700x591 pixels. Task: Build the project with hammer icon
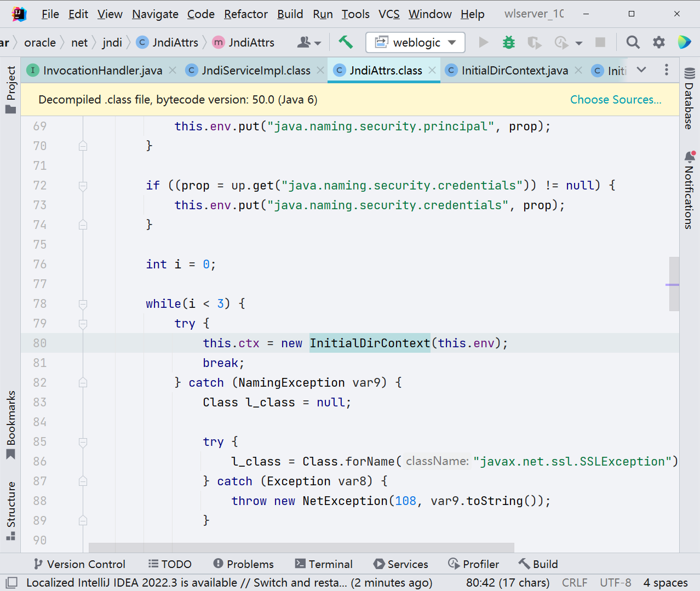(x=346, y=42)
